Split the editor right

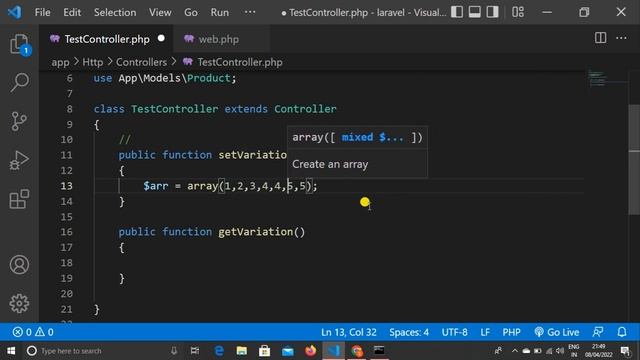[600, 38]
